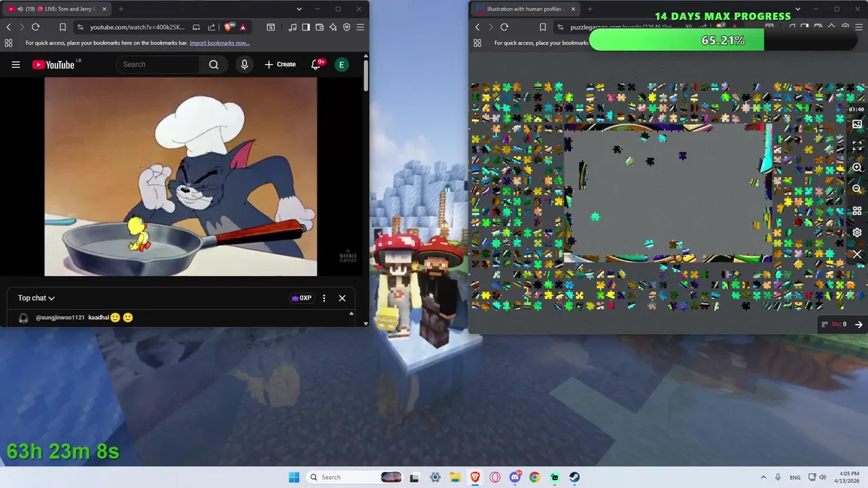868x488 pixels.
Task: Open tab search dropdown in puzzle window
Action: click(x=797, y=9)
